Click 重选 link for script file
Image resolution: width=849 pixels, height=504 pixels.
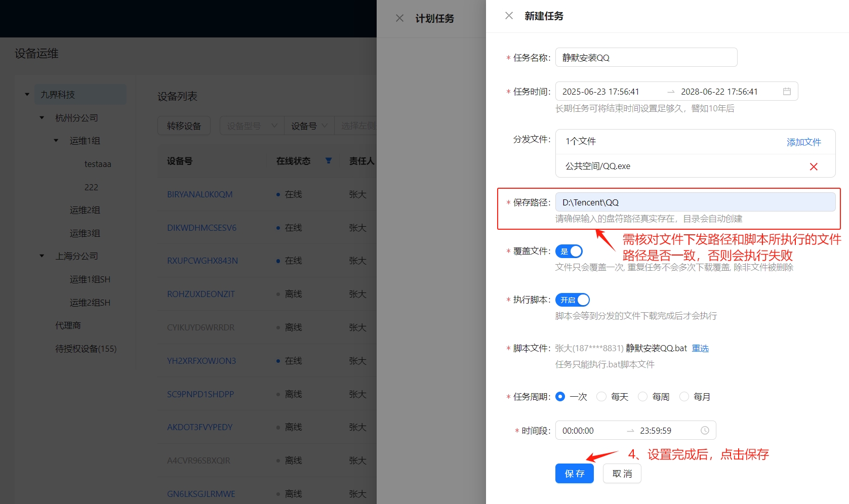[x=700, y=348]
